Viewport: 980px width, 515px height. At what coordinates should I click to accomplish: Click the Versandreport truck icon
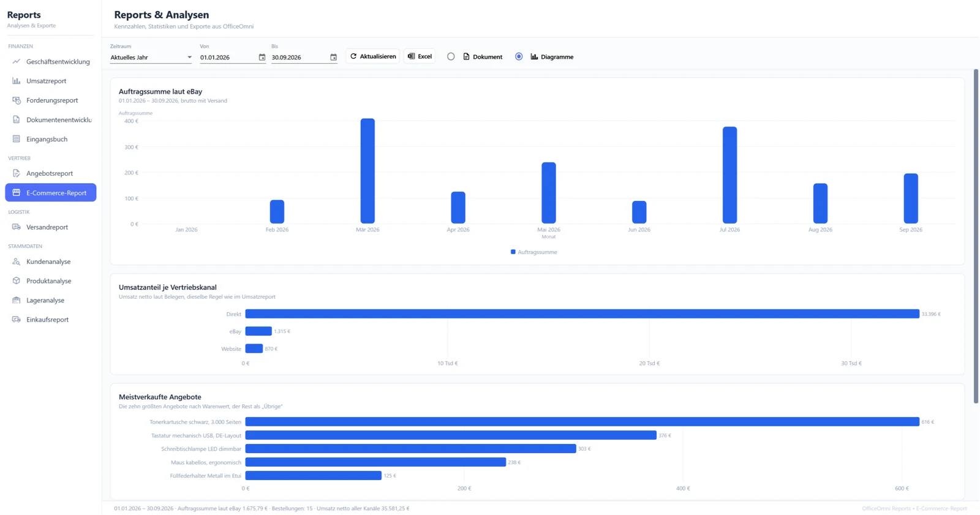(17, 227)
